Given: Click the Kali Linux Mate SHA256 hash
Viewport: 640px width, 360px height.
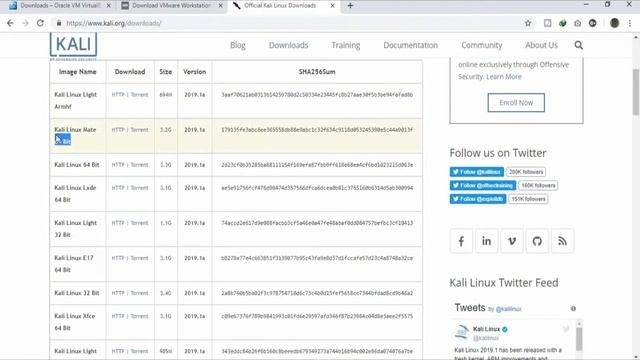Looking at the screenshot, I should [317, 130].
